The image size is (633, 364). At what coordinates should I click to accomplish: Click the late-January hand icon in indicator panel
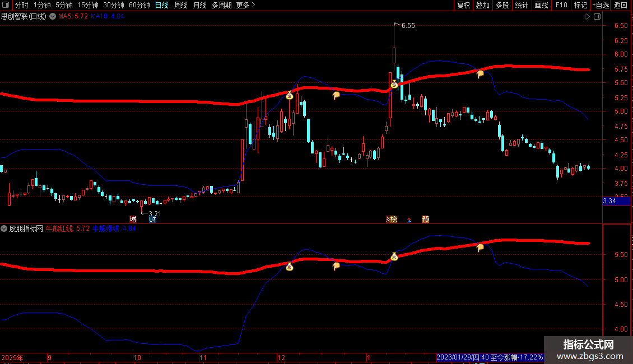coord(480,248)
